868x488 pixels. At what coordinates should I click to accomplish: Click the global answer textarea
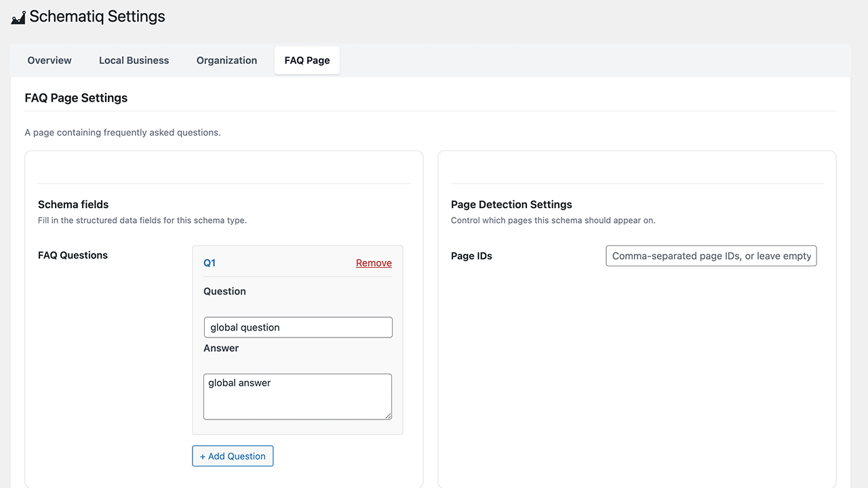click(x=298, y=396)
